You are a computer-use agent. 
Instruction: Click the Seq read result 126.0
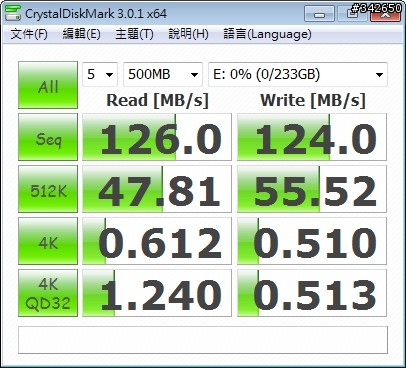coord(157,137)
